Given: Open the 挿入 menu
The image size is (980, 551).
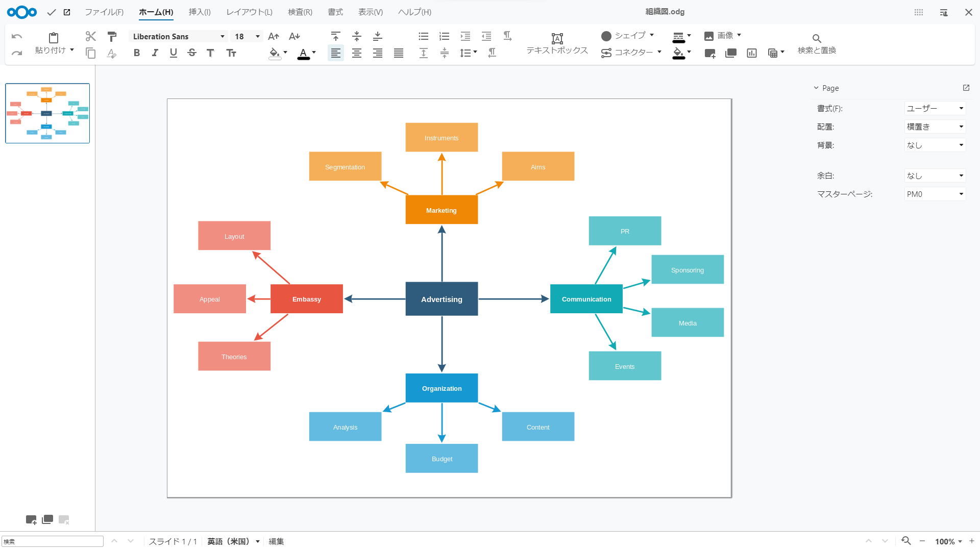Looking at the screenshot, I should [199, 12].
